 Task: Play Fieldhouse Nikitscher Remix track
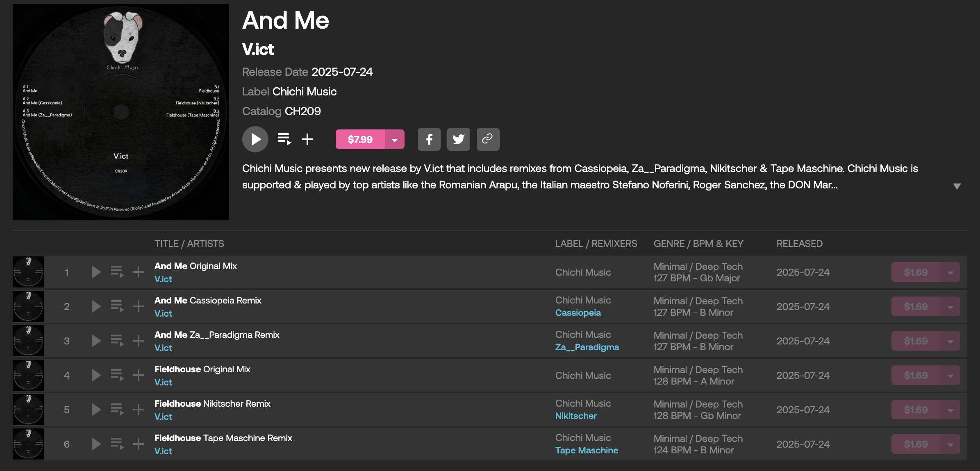[x=96, y=410]
